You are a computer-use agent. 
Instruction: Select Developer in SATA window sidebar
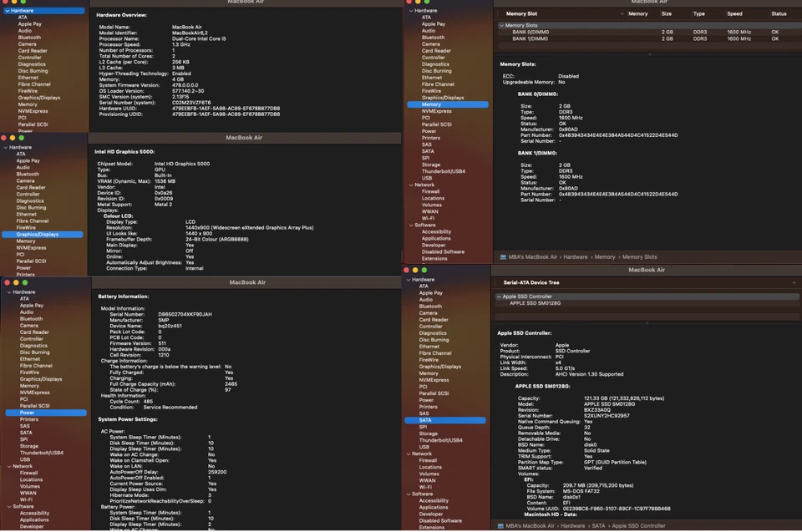click(431, 514)
